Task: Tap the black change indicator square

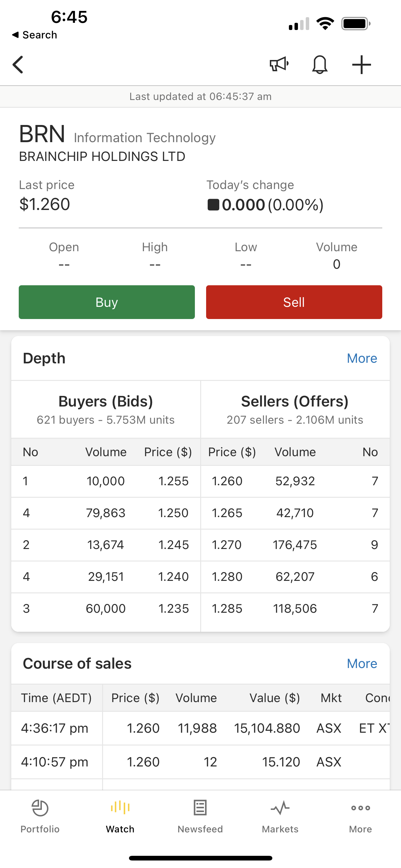Action: pyautogui.click(x=213, y=205)
